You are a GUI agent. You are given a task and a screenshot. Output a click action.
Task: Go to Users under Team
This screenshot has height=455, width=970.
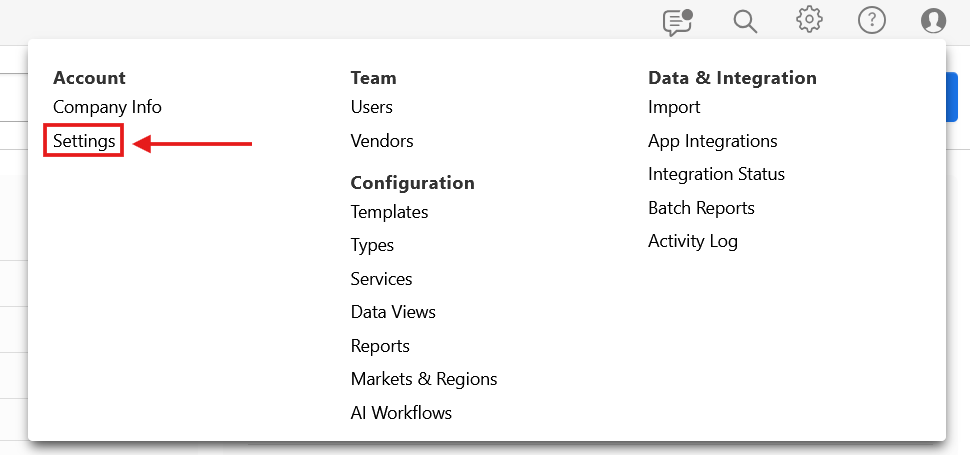click(371, 107)
